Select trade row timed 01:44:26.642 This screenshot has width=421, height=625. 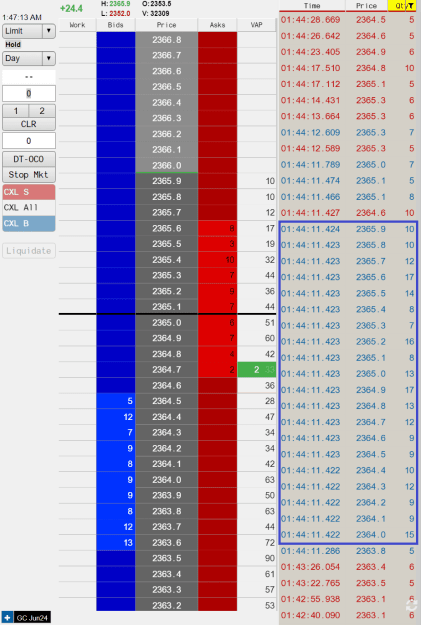[348, 36]
